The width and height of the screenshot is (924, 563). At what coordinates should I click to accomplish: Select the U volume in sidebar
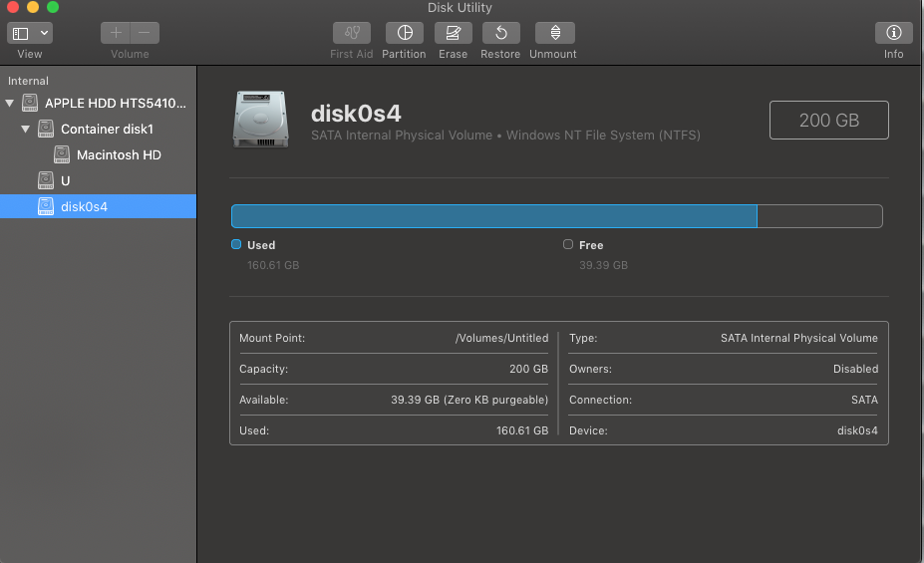coord(98,180)
